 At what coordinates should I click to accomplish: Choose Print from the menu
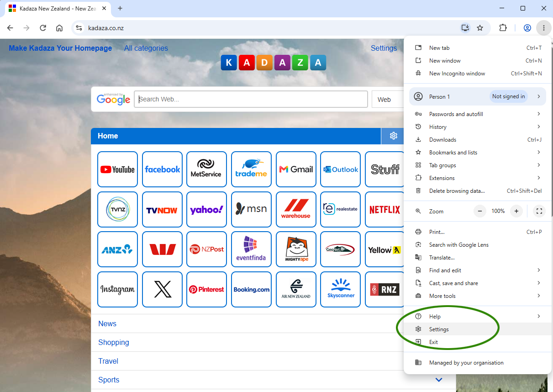(478, 232)
